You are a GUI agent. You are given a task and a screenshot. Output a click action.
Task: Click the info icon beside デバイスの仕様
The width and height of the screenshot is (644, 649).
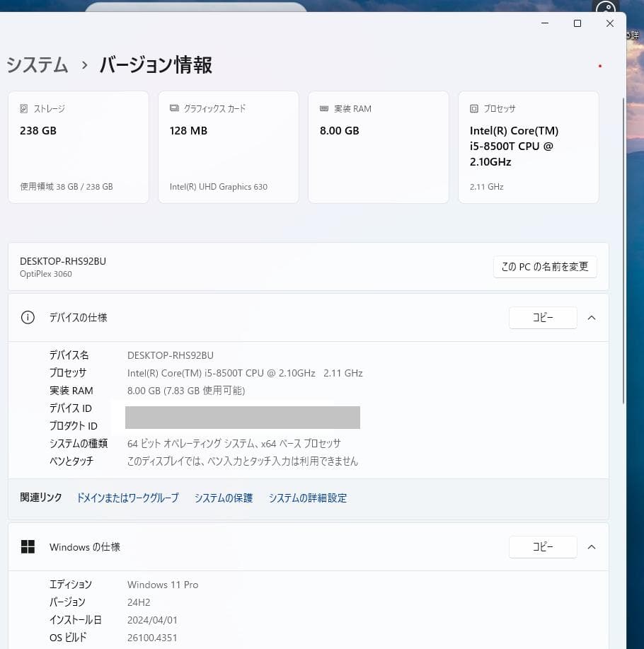click(x=27, y=318)
